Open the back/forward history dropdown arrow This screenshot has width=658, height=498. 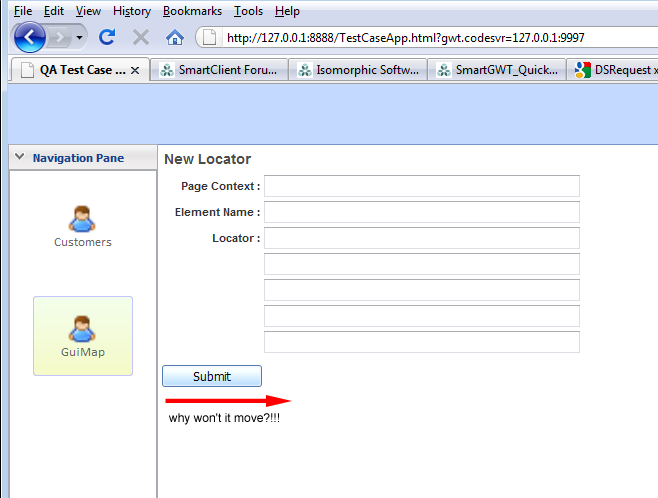tap(79, 38)
